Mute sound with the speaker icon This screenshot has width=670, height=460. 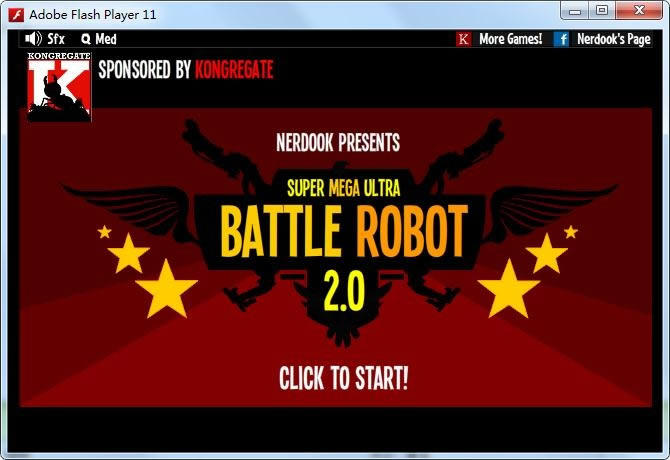(32, 39)
